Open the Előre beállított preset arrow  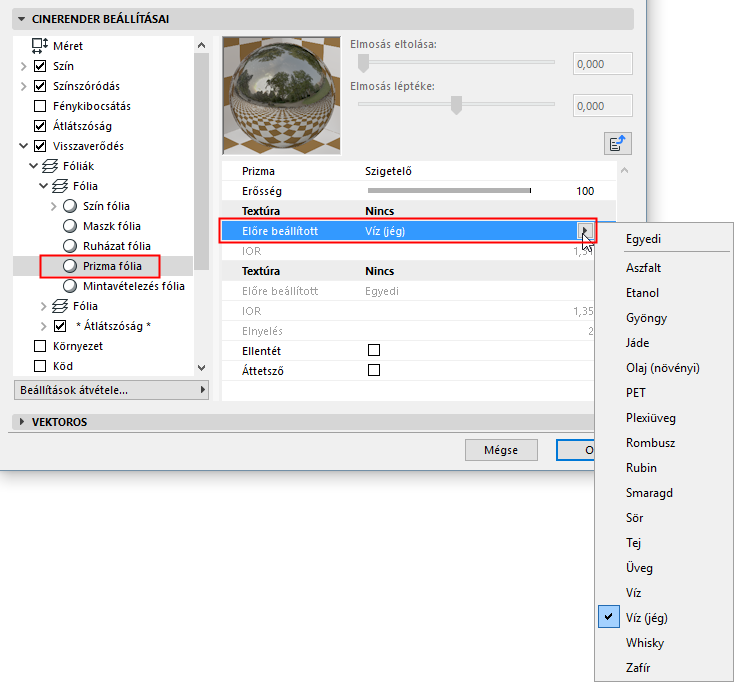click(x=585, y=230)
